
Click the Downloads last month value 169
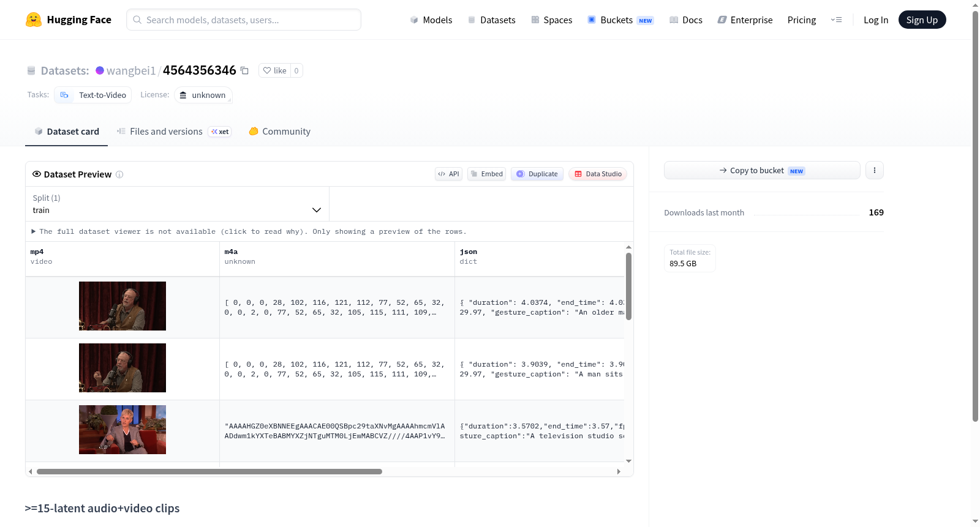tap(876, 212)
